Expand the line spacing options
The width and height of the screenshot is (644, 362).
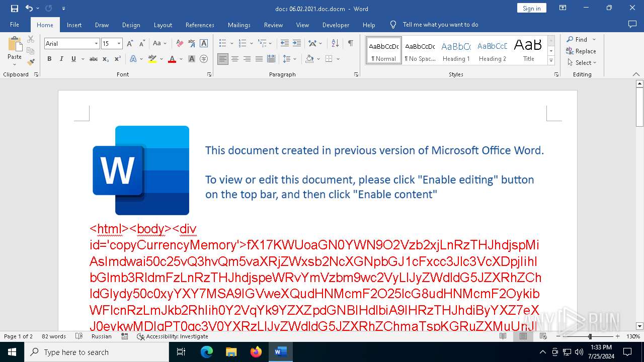point(295,59)
